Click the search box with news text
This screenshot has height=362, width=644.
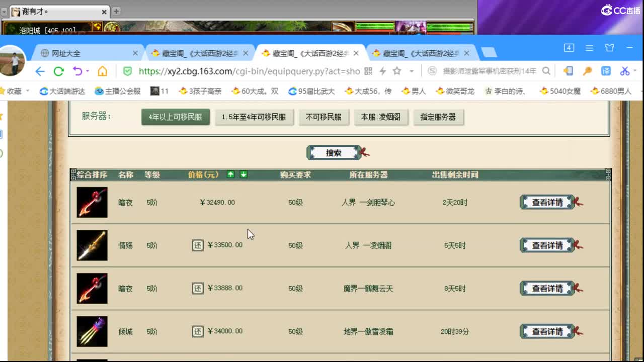[x=489, y=71]
